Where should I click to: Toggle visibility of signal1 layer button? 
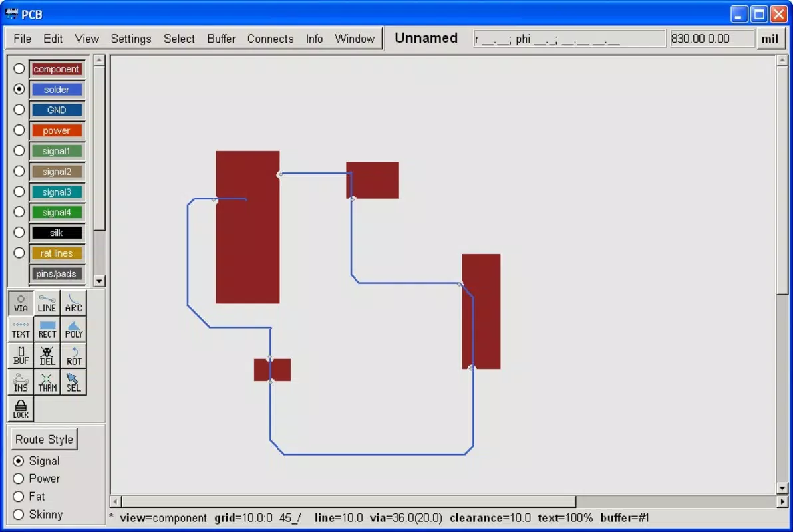pyautogui.click(x=57, y=151)
